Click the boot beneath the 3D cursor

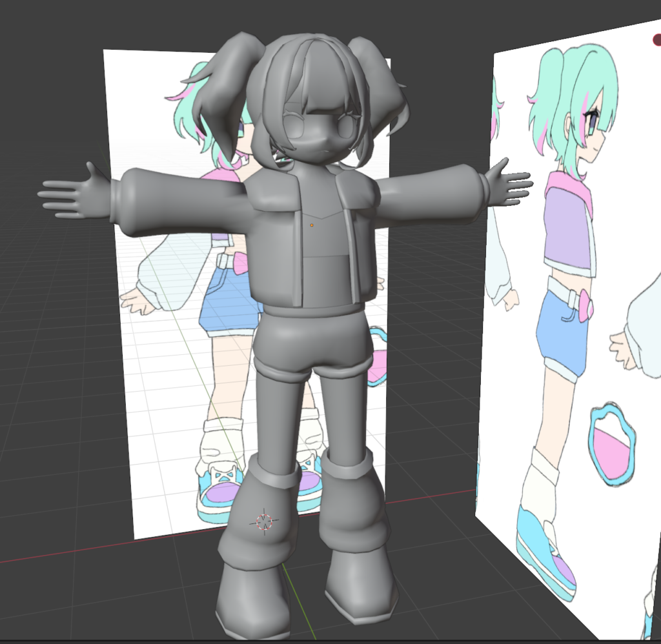pyautogui.click(x=252, y=599)
